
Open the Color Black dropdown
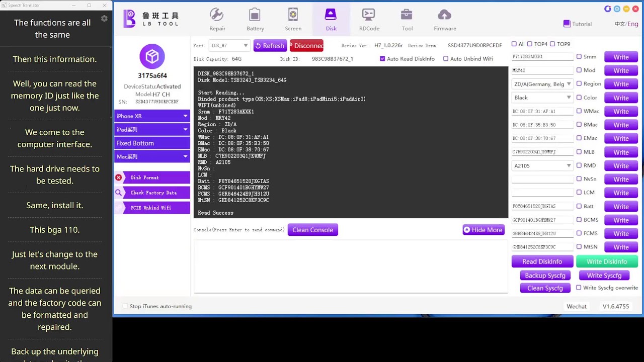(542, 98)
